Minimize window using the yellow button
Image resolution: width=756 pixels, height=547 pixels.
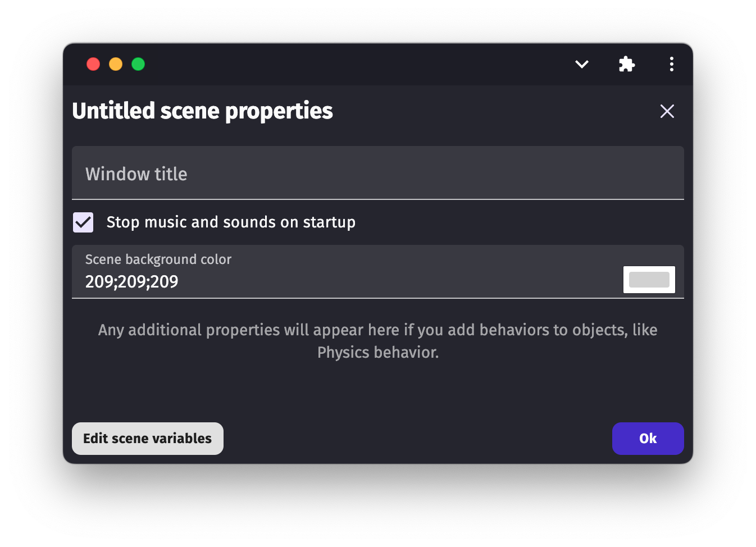(116, 64)
